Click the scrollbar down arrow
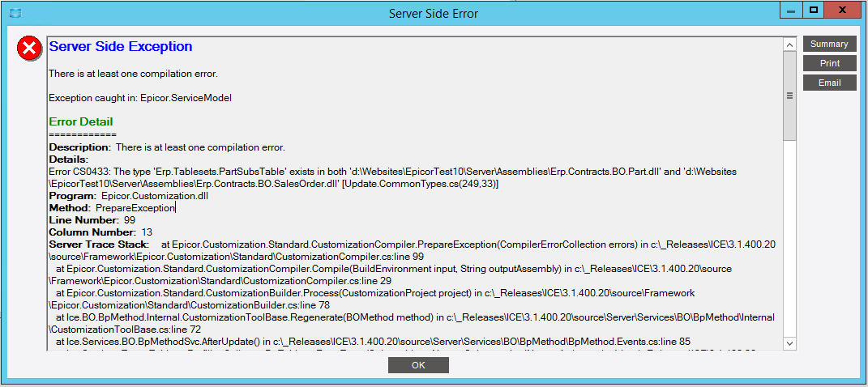Viewport: 868px width, 387px height. coord(790,343)
